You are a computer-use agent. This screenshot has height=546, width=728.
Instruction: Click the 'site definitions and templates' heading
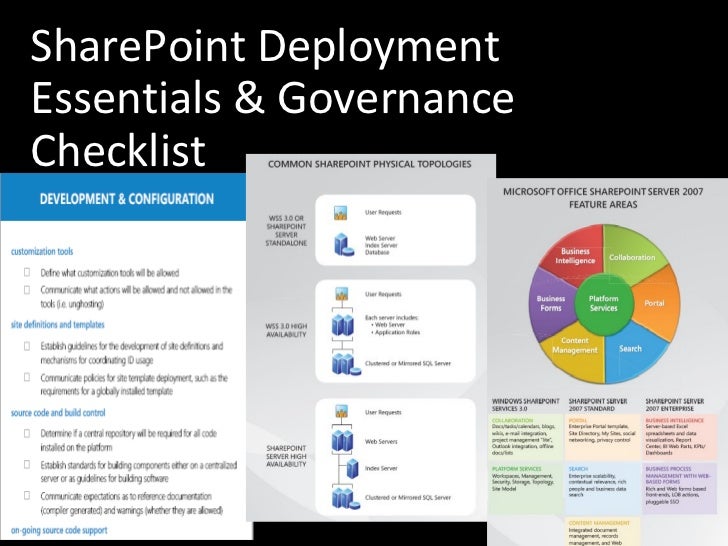(x=58, y=325)
